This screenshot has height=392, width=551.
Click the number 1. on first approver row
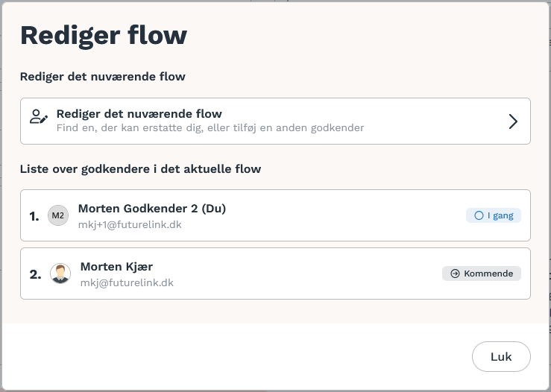34,216
